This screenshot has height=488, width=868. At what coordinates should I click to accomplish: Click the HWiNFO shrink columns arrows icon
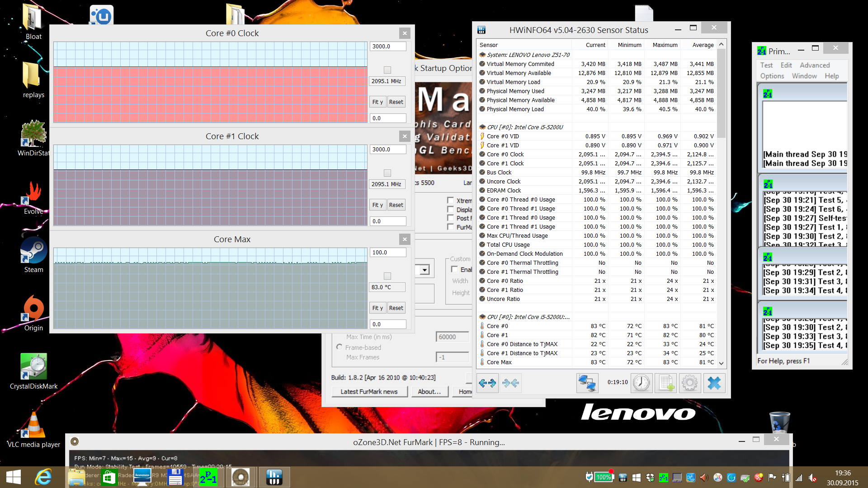[x=510, y=383]
